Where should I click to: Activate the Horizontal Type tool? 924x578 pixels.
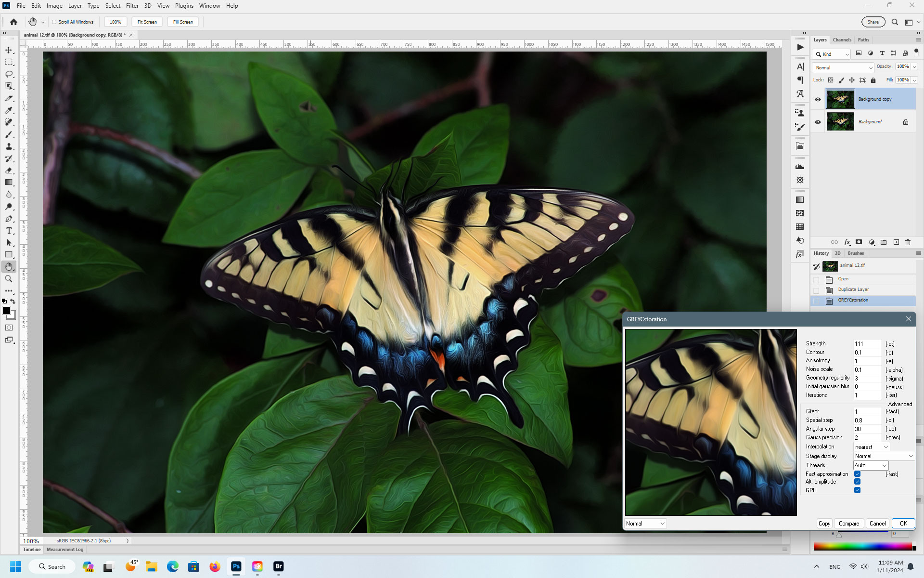pos(9,231)
